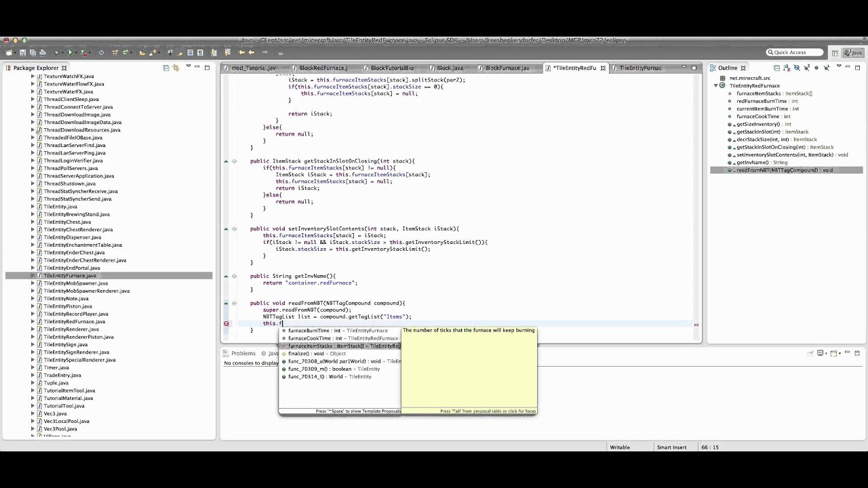The height and width of the screenshot is (488, 868).
Task: Expand TileEntityRedFurnace.java in Package Explorer
Action: tap(32, 321)
